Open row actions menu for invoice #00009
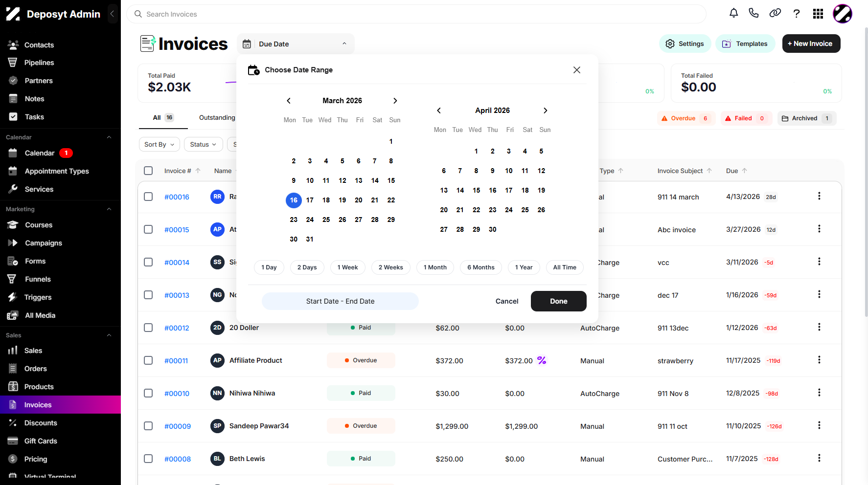Screen dimensions: 868x485 tap(819, 425)
